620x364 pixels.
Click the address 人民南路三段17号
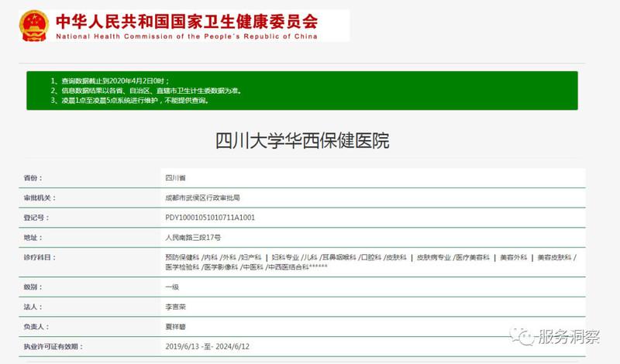(193, 237)
